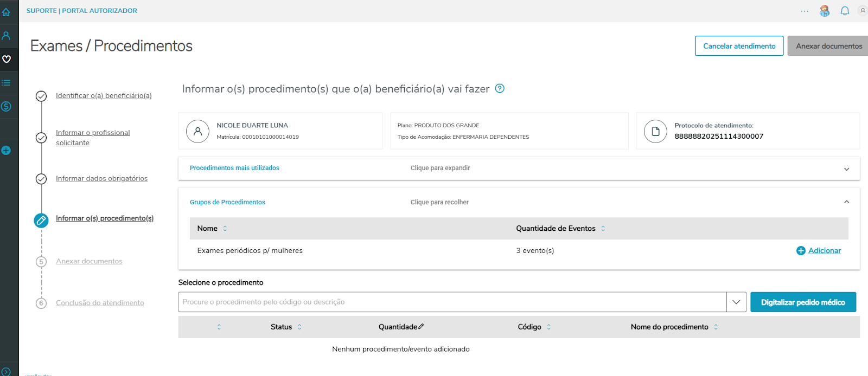This screenshot has height=376, width=868.
Task: Open the list icon in the sidebar
Action: 7,83
